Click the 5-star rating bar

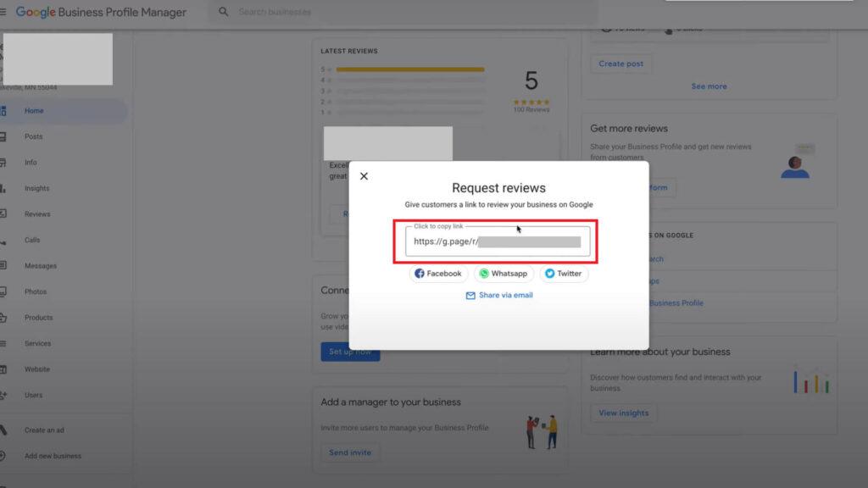[x=410, y=69]
